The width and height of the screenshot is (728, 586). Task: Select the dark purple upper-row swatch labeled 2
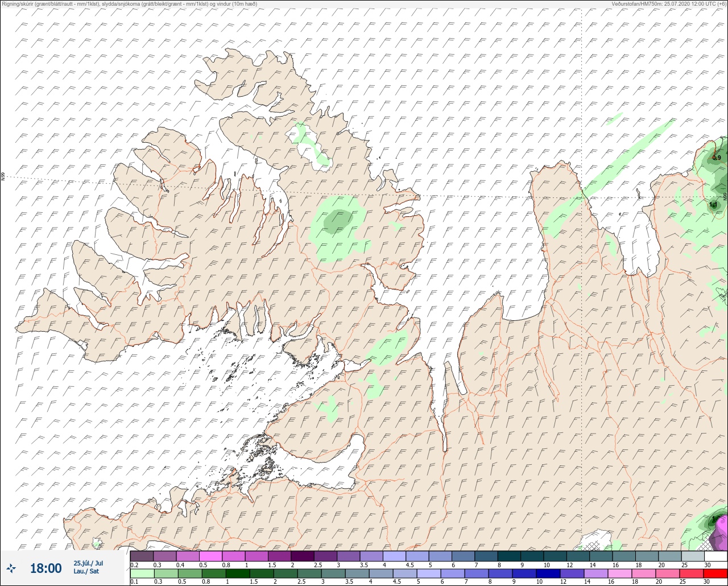[x=302, y=556]
